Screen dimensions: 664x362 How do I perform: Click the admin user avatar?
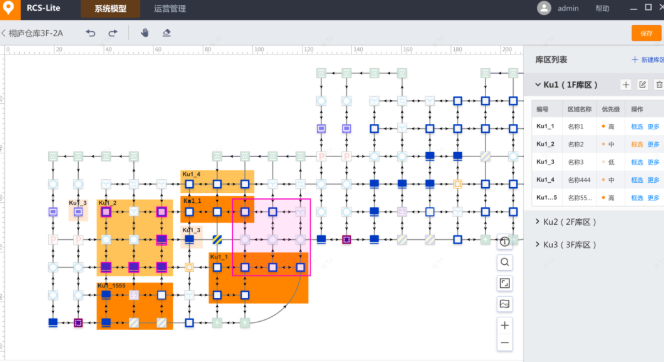(544, 8)
